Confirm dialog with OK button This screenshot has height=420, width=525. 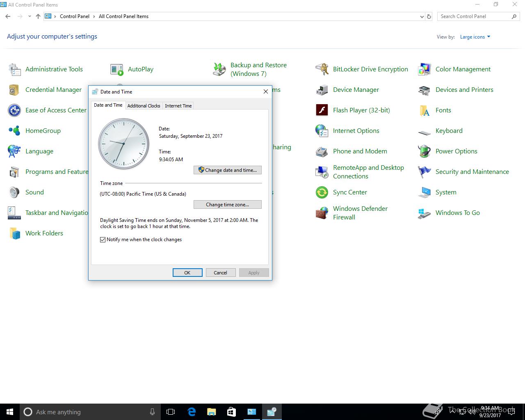point(187,273)
